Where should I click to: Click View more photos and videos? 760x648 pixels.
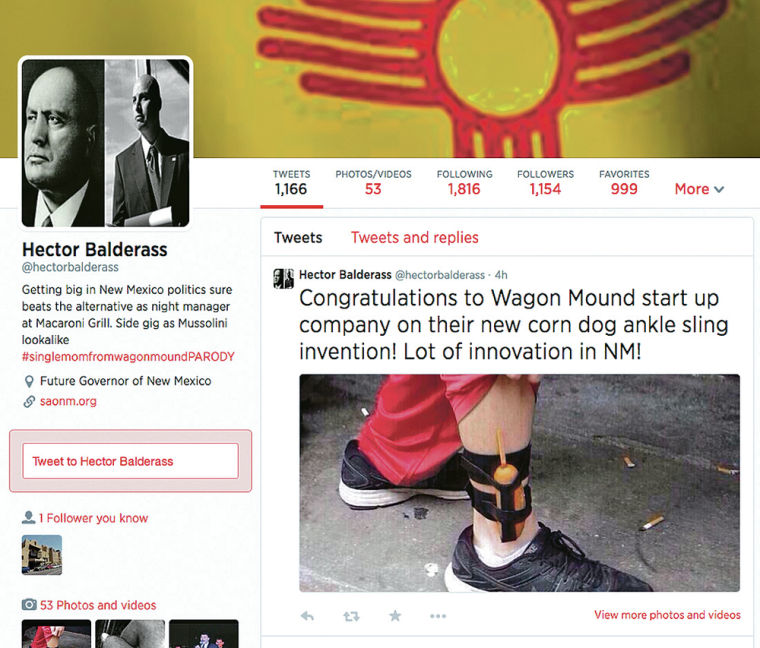(x=667, y=615)
